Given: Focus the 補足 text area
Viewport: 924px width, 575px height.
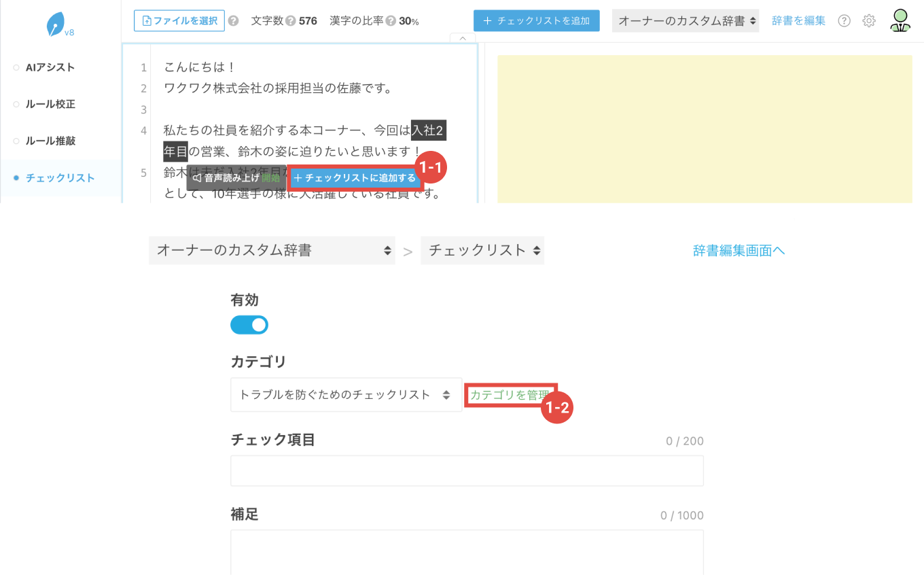Looking at the screenshot, I should pyautogui.click(x=467, y=553).
